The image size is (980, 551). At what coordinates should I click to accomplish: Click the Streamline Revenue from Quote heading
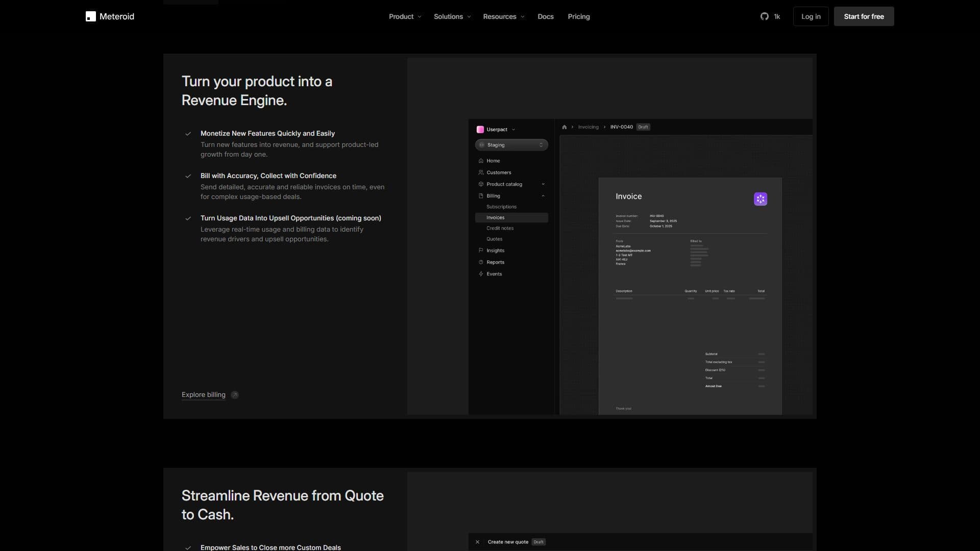(282, 505)
